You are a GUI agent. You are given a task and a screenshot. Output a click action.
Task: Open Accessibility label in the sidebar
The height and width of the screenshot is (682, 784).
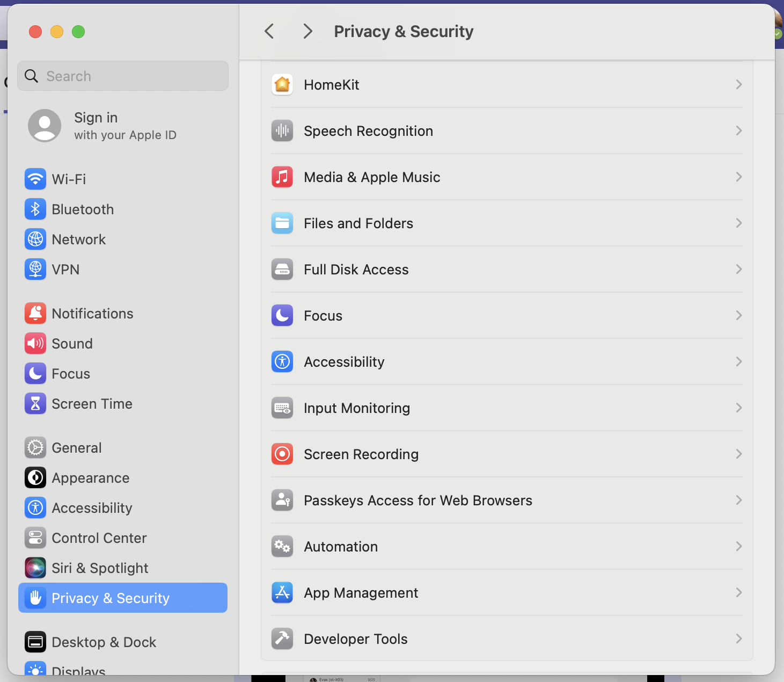92,508
